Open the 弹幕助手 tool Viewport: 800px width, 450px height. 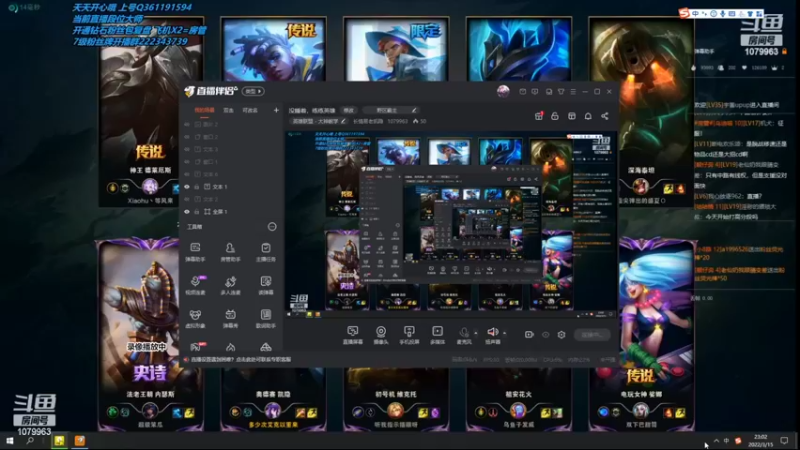(195, 252)
